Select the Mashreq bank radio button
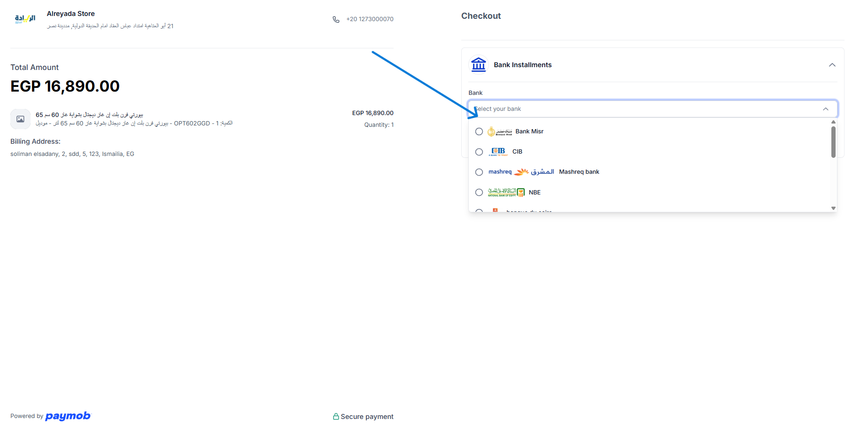 pyautogui.click(x=479, y=172)
